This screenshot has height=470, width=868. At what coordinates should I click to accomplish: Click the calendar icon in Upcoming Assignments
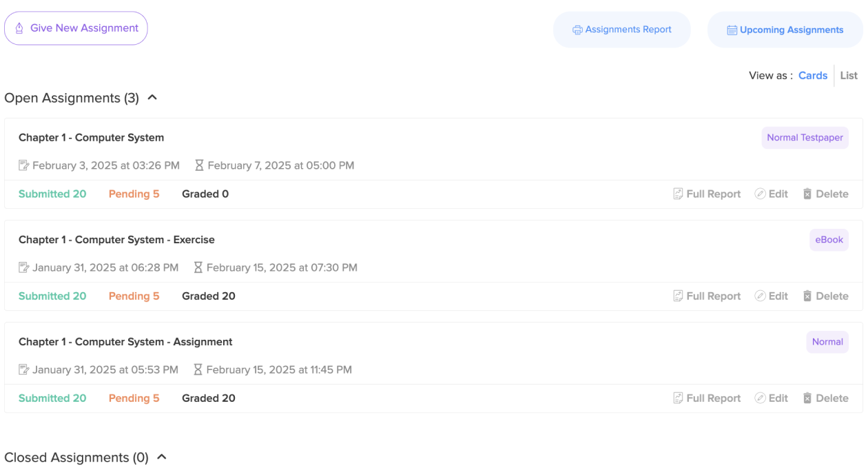tap(732, 30)
